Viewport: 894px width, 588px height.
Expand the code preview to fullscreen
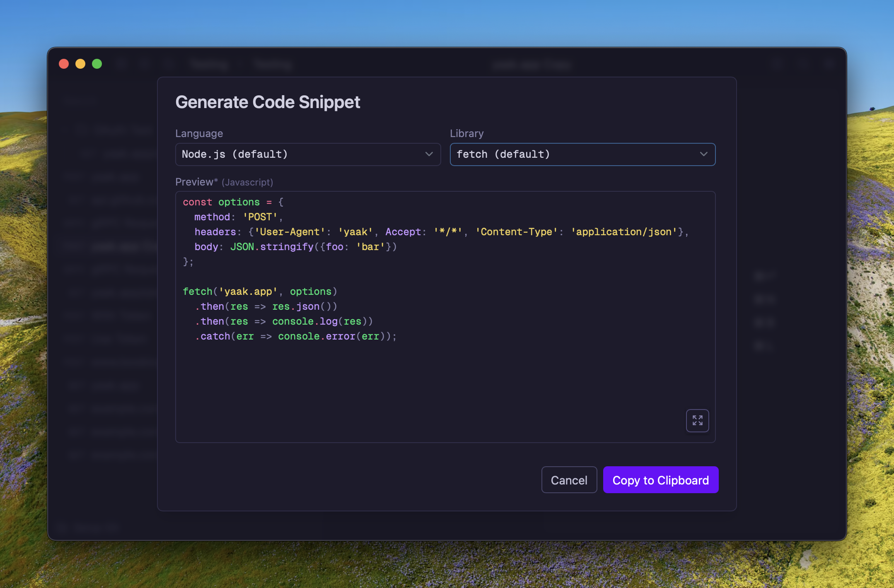point(697,420)
